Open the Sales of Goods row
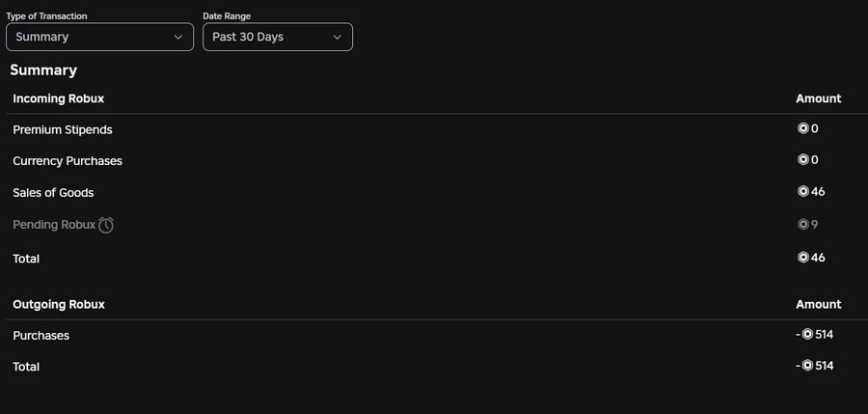This screenshot has width=868, height=414. tap(53, 192)
